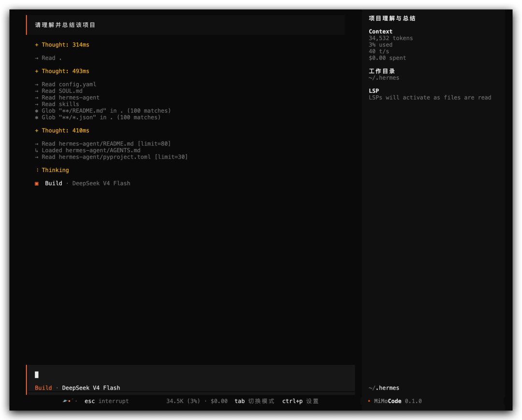The width and height of the screenshot is (522, 420).
Task: Click the esc interrupt hint
Action: [106, 401]
